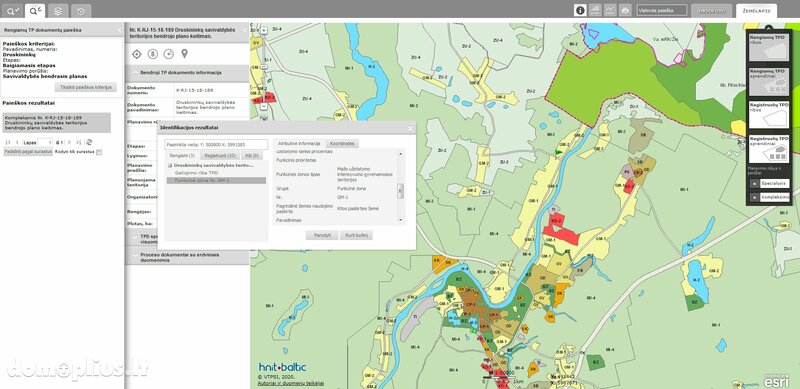Switch to the Koordinatės tab
Image resolution: width=800 pixels, height=389 pixels.
click(342, 144)
